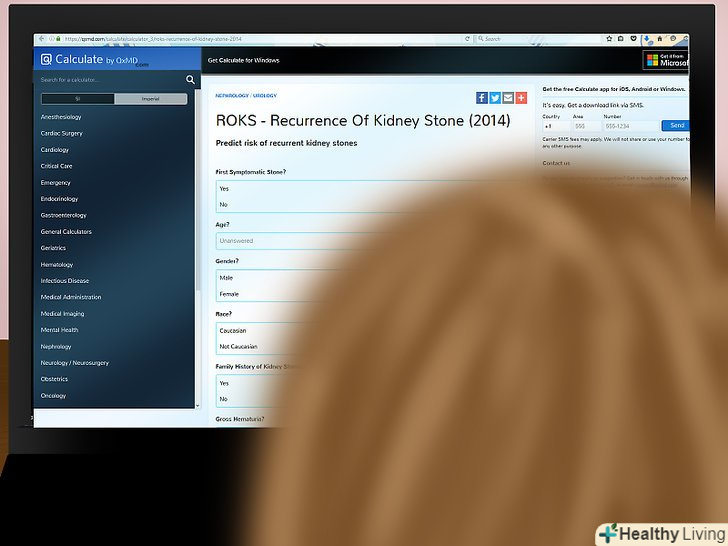Click the Search for a calculator field

coord(111,80)
